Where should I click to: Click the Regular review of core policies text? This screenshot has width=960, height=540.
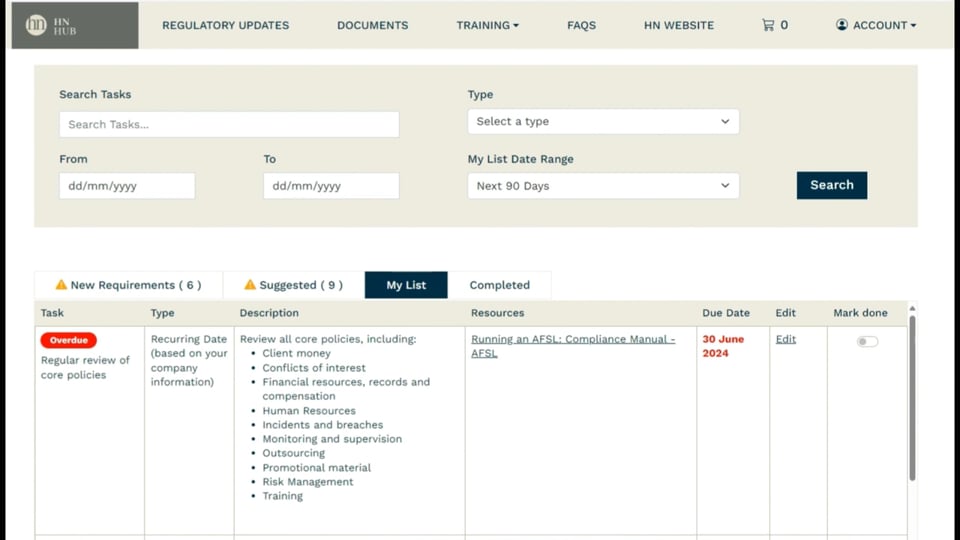(85, 367)
